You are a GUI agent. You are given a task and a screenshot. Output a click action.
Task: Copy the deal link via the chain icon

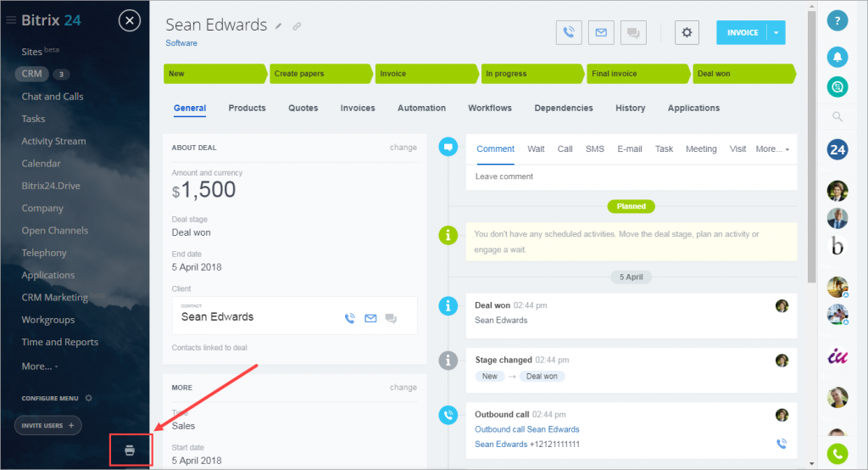tap(297, 26)
